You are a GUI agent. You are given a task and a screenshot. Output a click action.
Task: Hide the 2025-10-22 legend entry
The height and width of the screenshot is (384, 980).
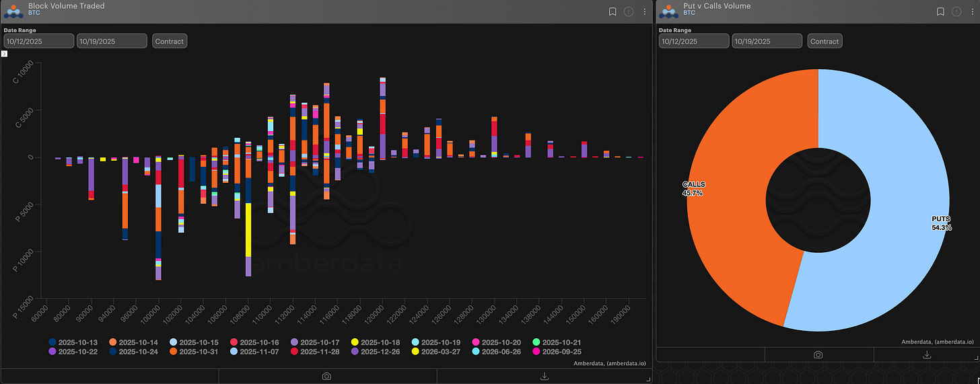(x=75, y=351)
